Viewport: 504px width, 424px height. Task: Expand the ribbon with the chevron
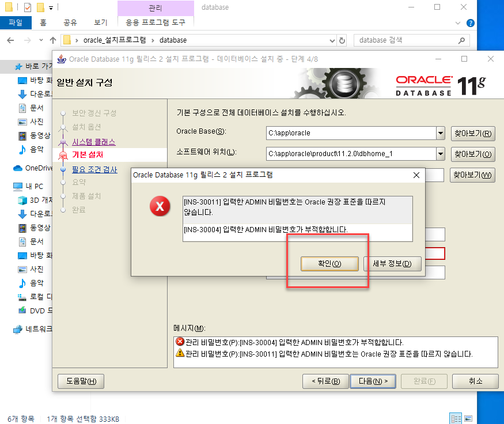[458, 23]
